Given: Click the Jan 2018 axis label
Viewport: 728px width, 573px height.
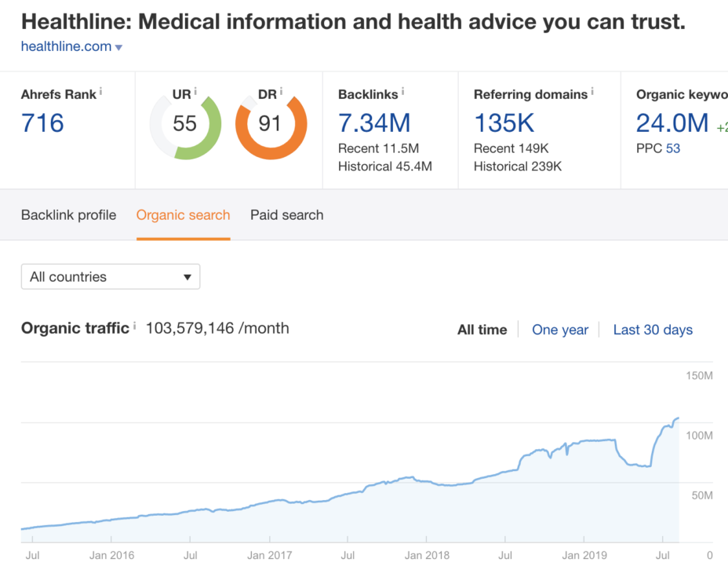Looking at the screenshot, I should point(427,556).
